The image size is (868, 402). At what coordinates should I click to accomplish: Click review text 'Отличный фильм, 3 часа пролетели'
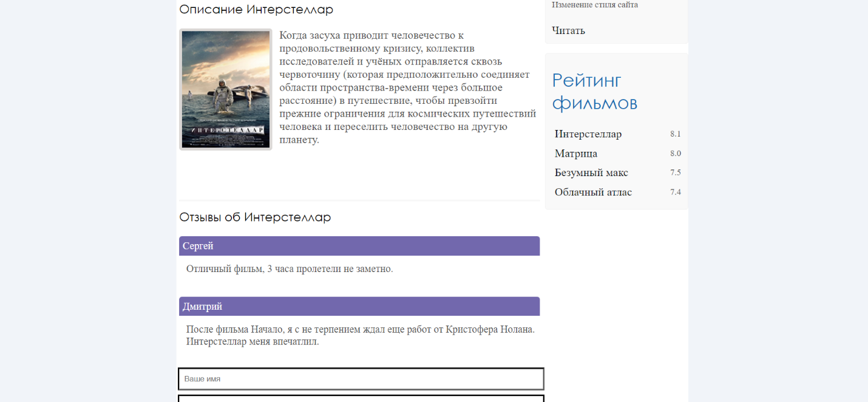click(x=290, y=269)
